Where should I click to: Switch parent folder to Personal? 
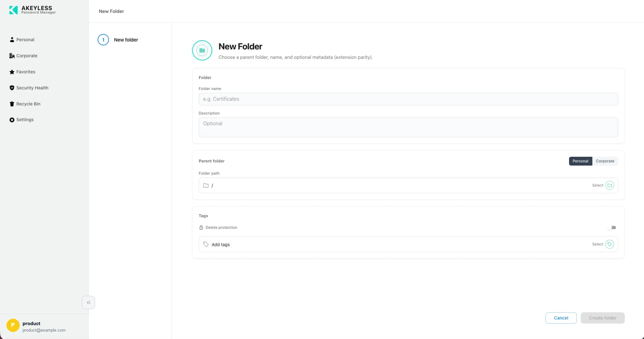(x=580, y=161)
